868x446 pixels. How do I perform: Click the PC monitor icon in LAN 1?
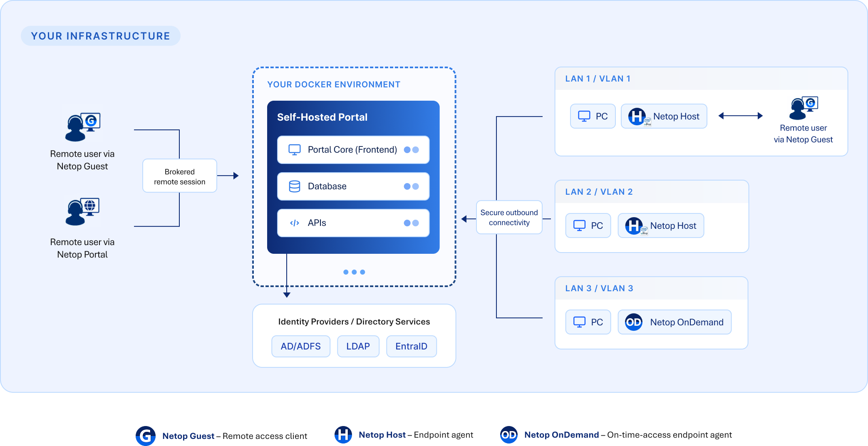pyautogui.click(x=584, y=116)
